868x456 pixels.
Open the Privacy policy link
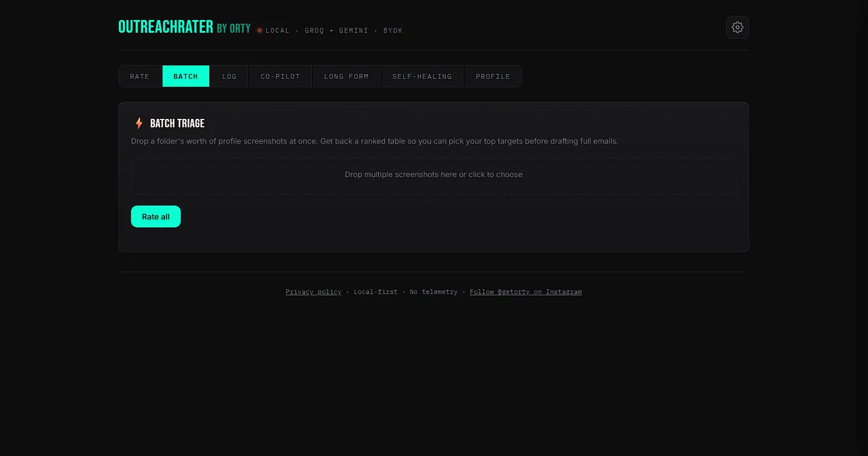coord(314,292)
